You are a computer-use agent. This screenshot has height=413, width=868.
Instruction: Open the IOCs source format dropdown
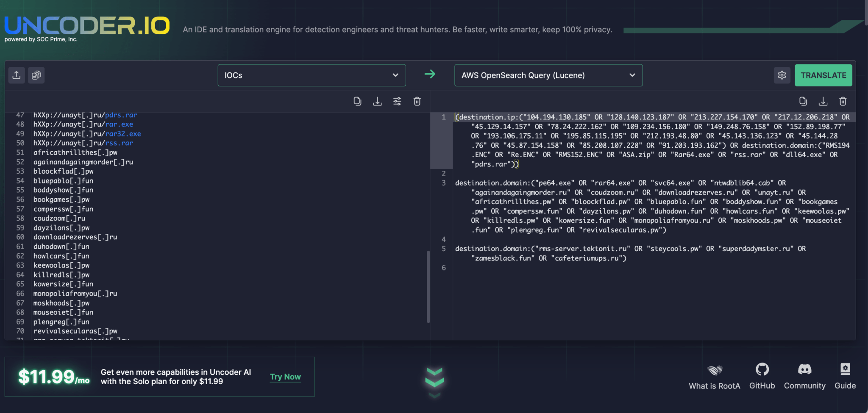point(312,75)
